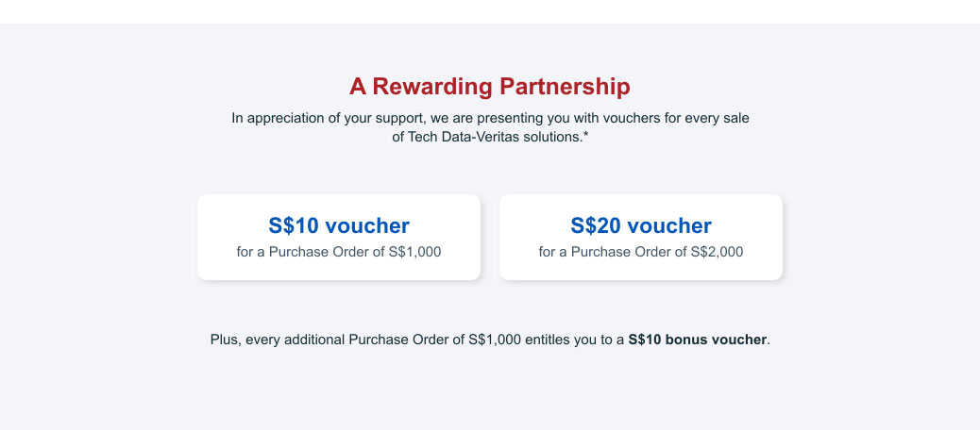Click the white strip at the page top
Viewport: 980px width, 431px height.
click(x=490, y=12)
